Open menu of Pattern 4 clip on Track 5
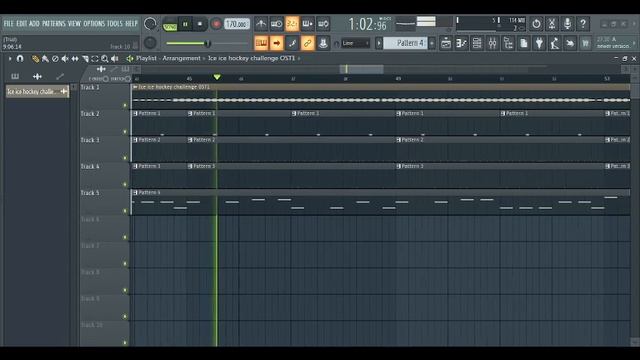 [x=135, y=192]
